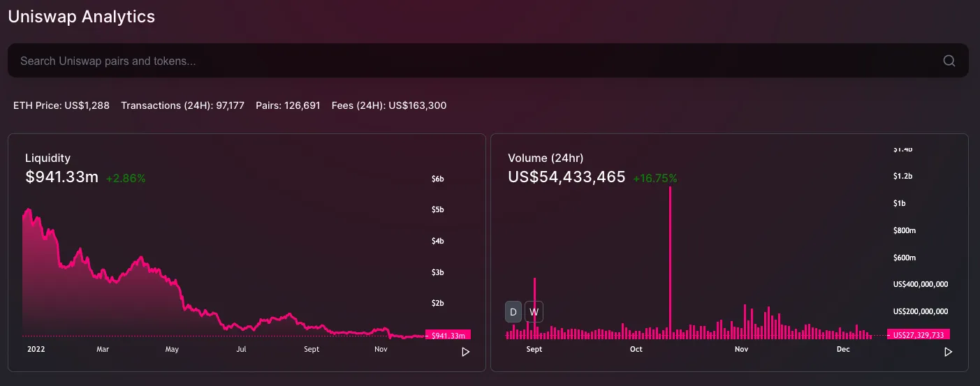The image size is (980, 386).
Task: Click the $1b axis label on Volume chart
Action: pos(900,203)
